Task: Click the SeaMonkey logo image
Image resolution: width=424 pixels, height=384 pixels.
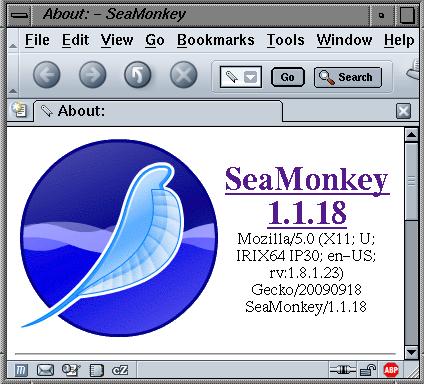Action: (119, 237)
